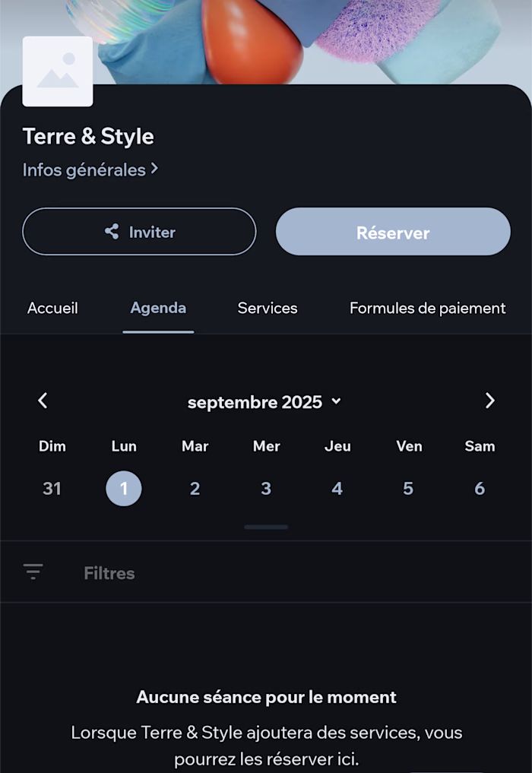Switch to the Services tab
The width and height of the screenshot is (532, 773).
pos(267,308)
